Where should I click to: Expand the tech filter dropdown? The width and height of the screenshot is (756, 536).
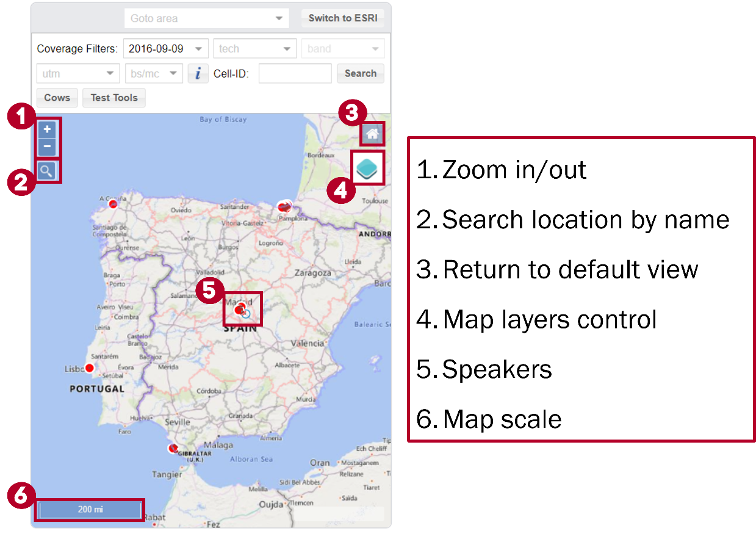click(x=254, y=49)
